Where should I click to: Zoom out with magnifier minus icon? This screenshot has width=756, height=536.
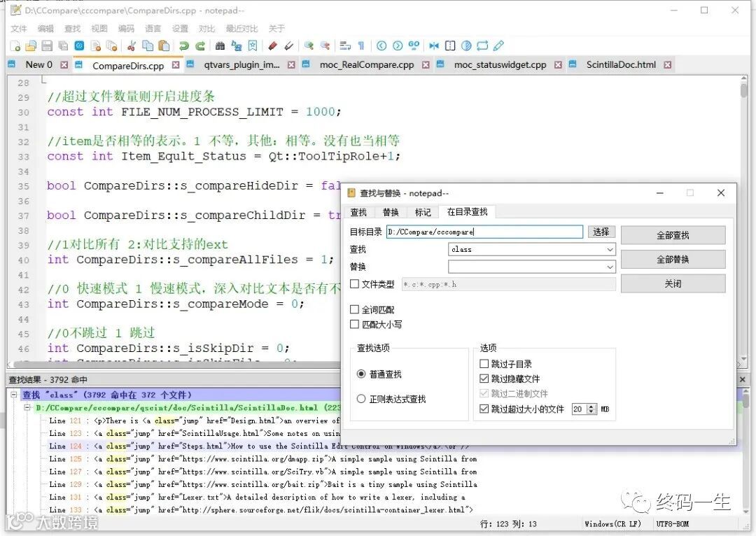tap(325, 45)
